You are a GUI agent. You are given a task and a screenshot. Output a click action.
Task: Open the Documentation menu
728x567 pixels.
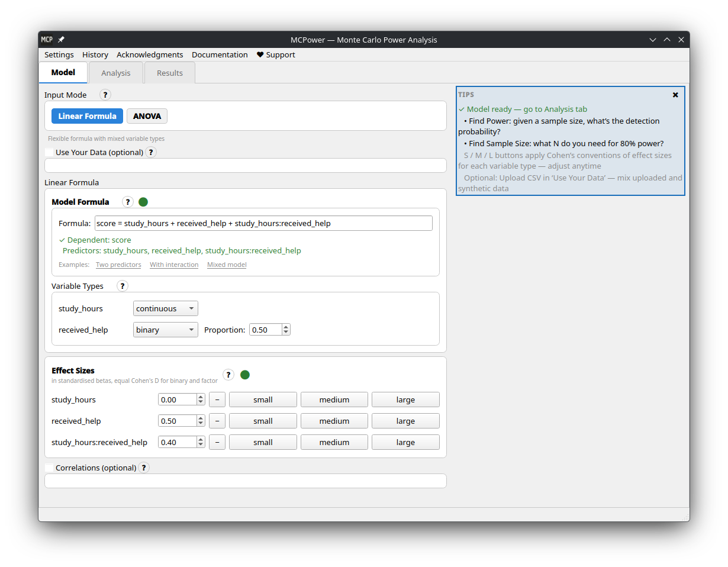tap(220, 54)
